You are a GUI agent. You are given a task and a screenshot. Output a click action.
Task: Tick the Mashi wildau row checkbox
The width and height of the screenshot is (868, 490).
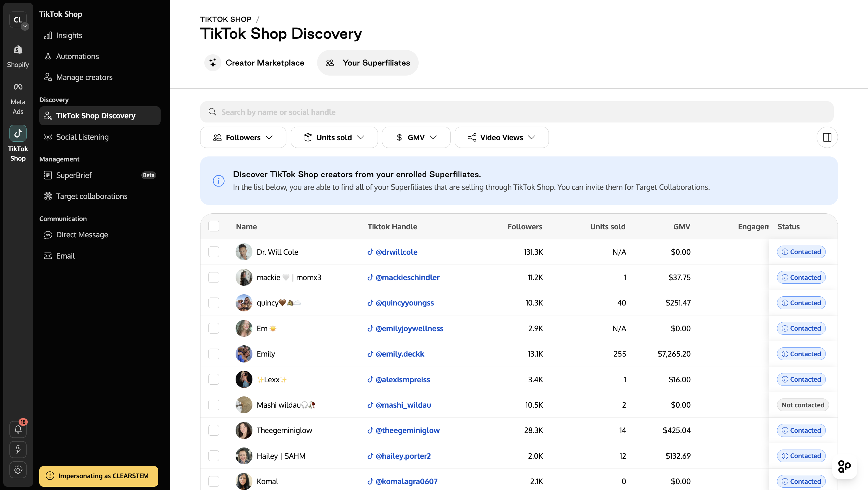point(214,405)
